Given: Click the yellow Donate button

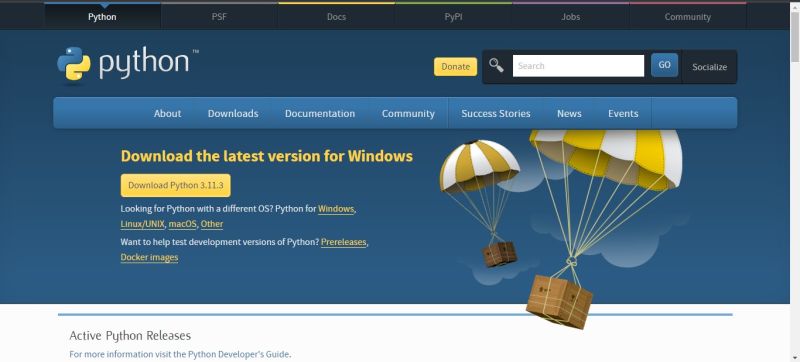Looking at the screenshot, I should tap(456, 67).
